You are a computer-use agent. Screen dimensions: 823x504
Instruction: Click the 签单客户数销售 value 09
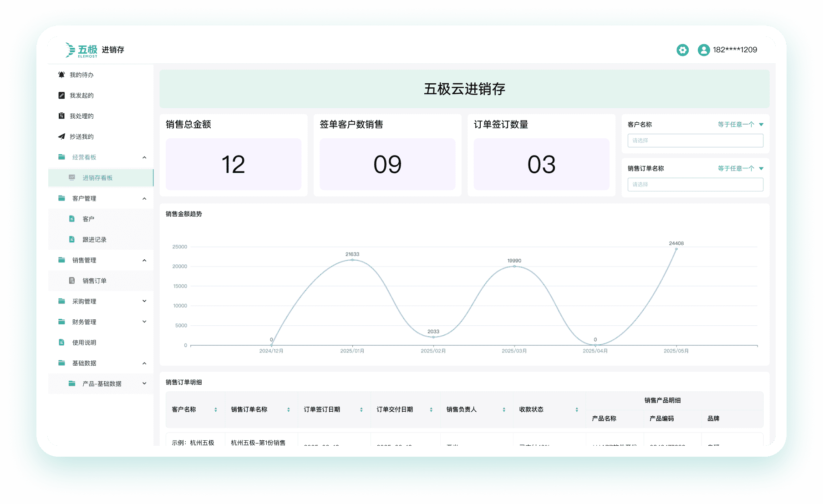(387, 164)
